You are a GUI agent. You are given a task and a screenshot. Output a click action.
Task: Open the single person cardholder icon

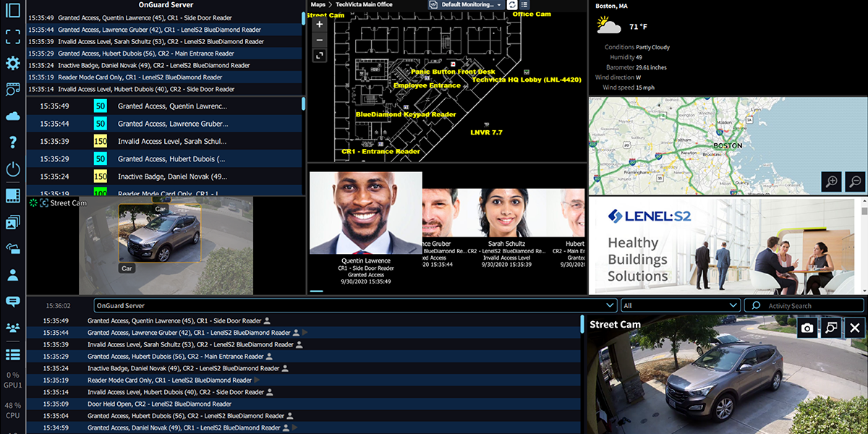pyautogui.click(x=12, y=275)
